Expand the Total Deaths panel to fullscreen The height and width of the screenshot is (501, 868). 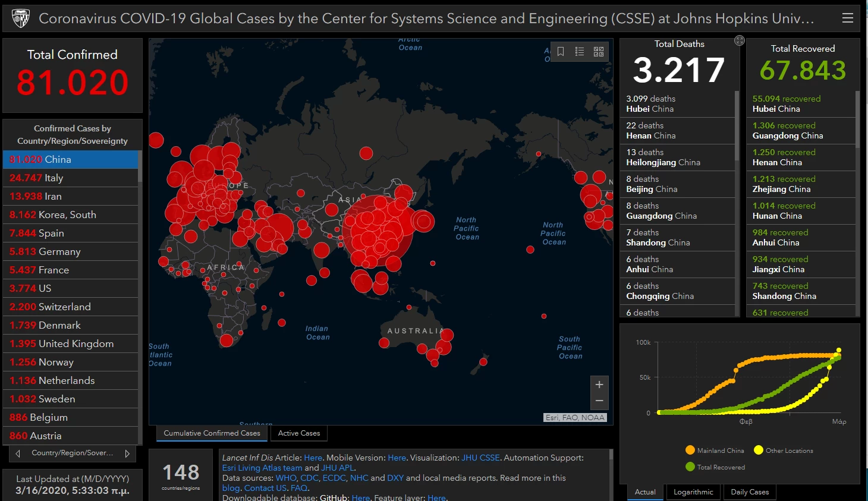coord(739,40)
